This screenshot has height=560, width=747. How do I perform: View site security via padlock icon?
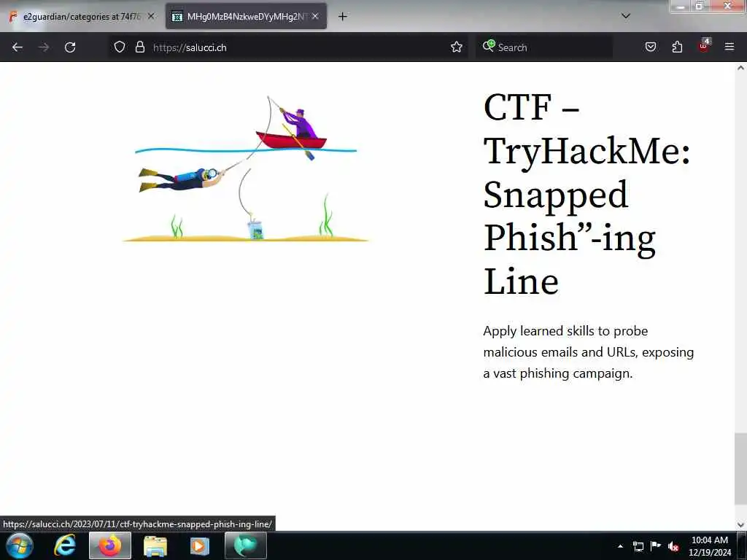[139, 47]
